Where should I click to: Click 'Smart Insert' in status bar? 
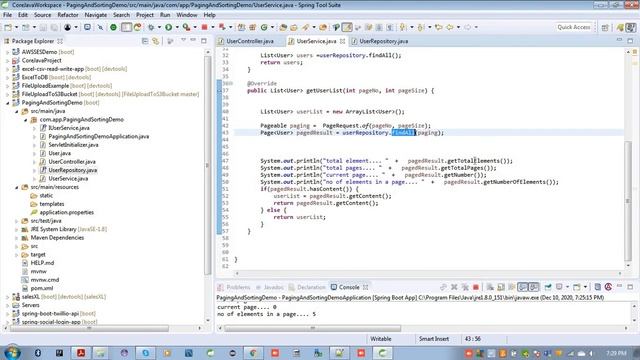pyautogui.click(x=434, y=339)
